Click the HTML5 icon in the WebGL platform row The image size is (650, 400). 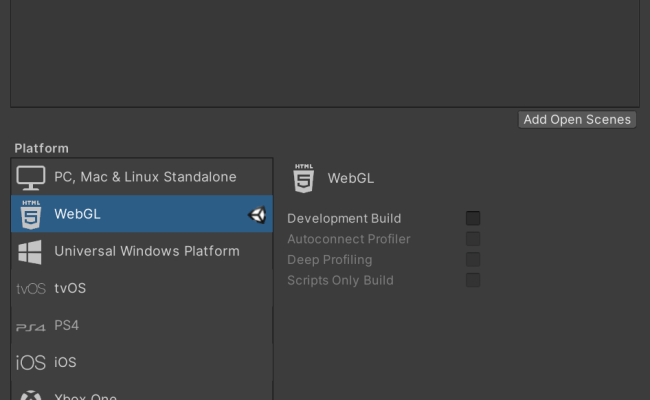[x=31, y=214]
